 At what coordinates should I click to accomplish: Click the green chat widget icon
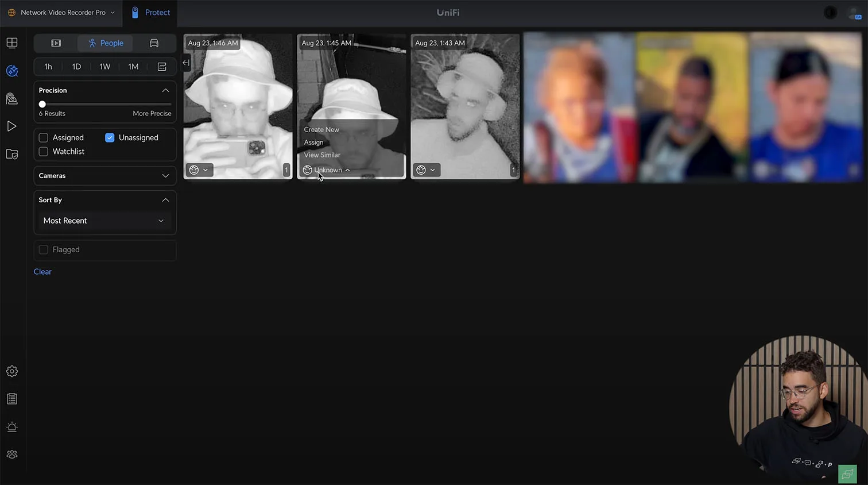(847, 475)
